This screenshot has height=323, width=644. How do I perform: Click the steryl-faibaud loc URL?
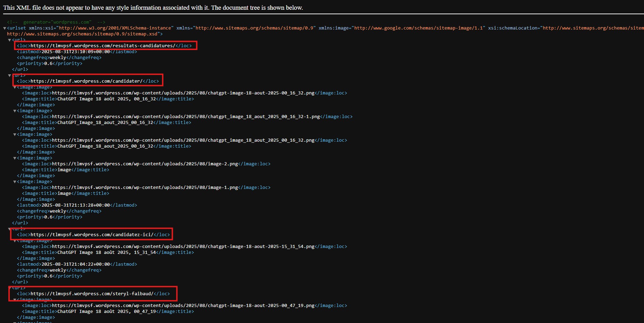tap(92, 294)
